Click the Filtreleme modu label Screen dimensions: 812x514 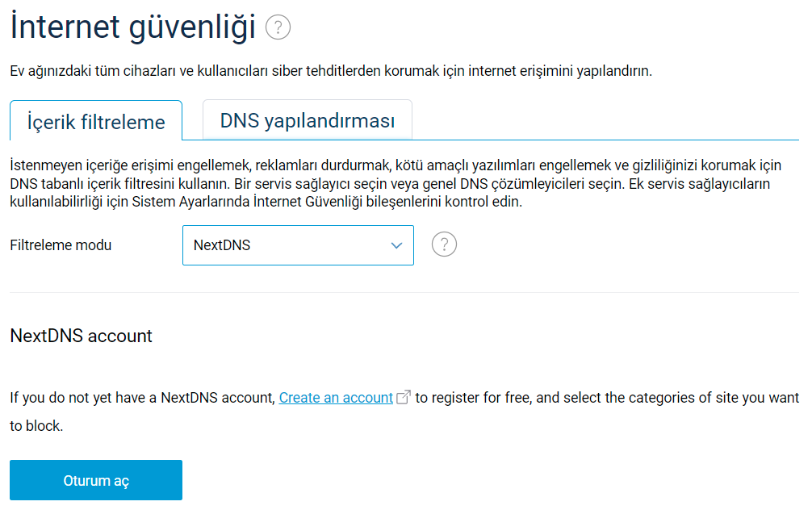[x=61, y=245]
